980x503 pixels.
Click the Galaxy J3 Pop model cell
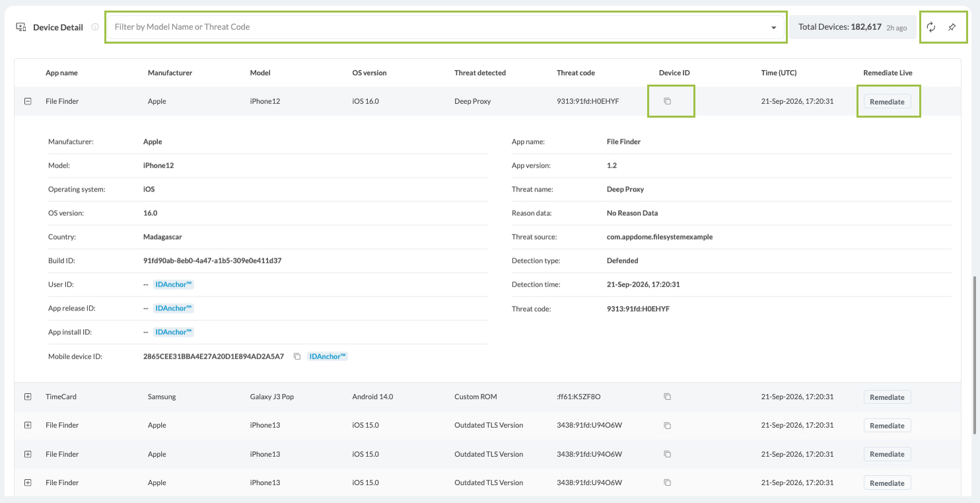click(272, 397)
